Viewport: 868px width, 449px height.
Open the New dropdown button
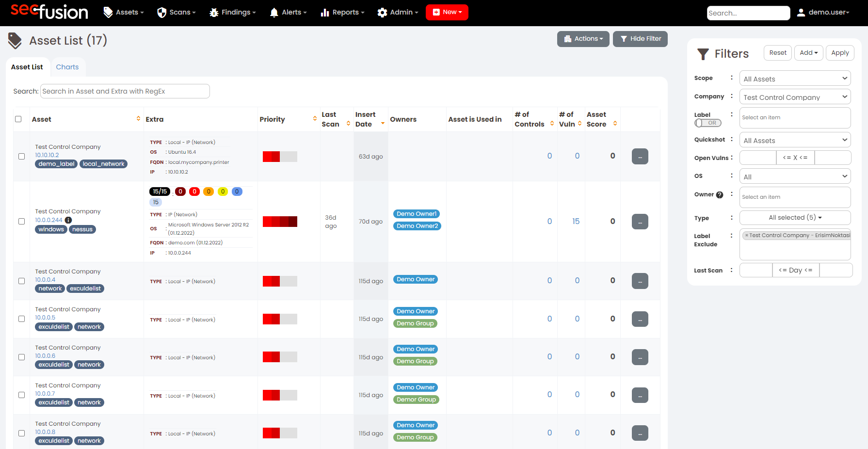point(447,12)
